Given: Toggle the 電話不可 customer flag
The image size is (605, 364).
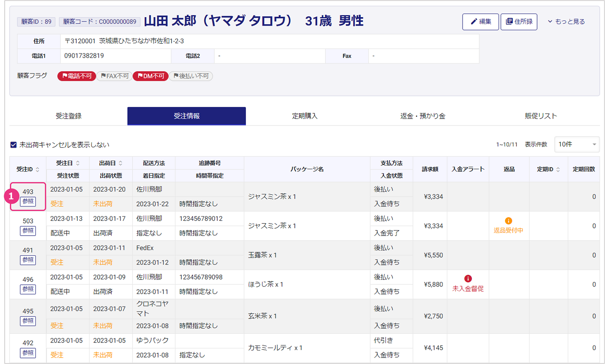Looking at the screenshot, I should (x=76, y=76).
